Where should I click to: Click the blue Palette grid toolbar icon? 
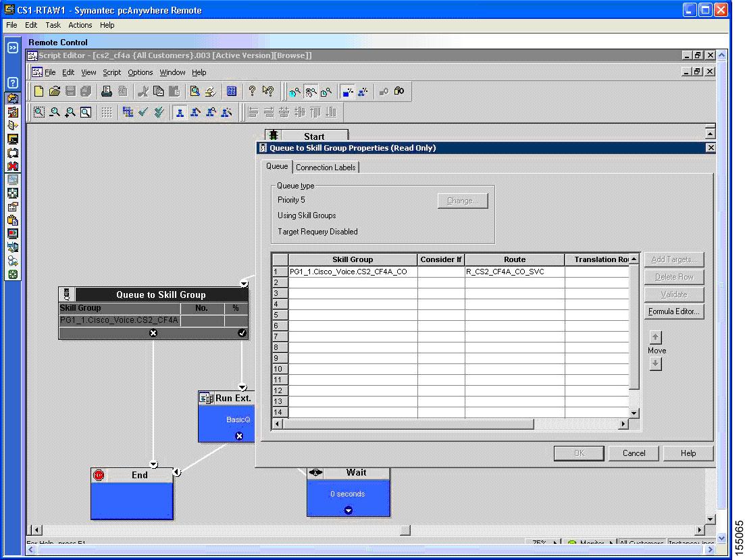pos(232,91)
